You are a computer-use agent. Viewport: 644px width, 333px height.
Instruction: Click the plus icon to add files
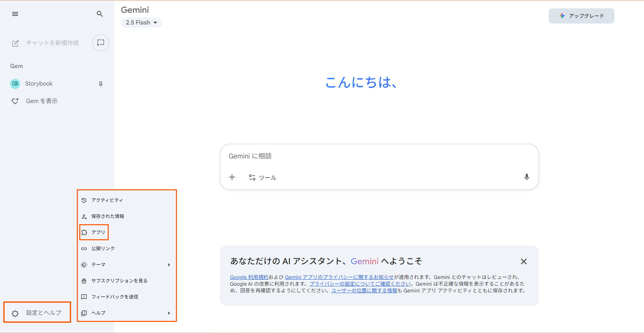[232, 177]
